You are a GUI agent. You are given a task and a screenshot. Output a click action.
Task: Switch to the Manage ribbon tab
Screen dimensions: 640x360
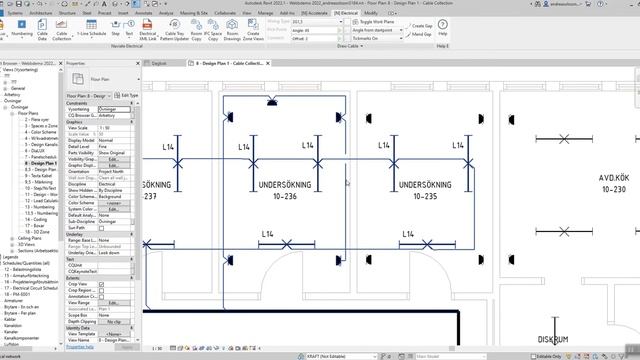point(265,13)
